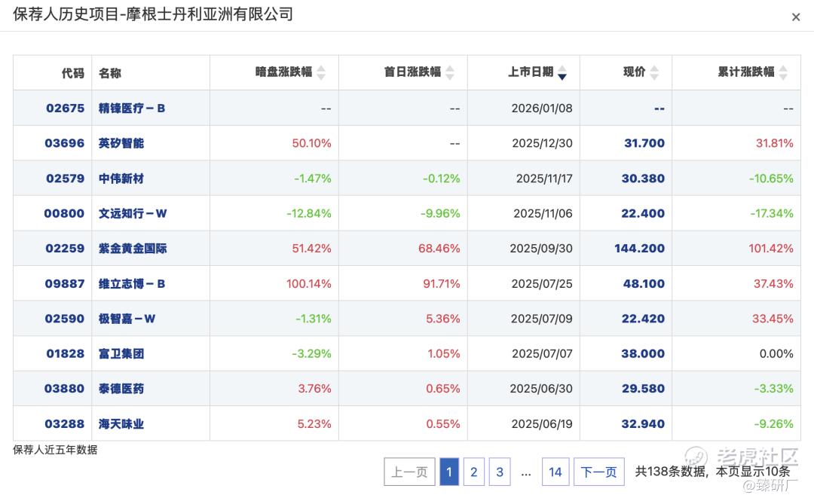Click listing date 2025/07/25

pos(542,284)
